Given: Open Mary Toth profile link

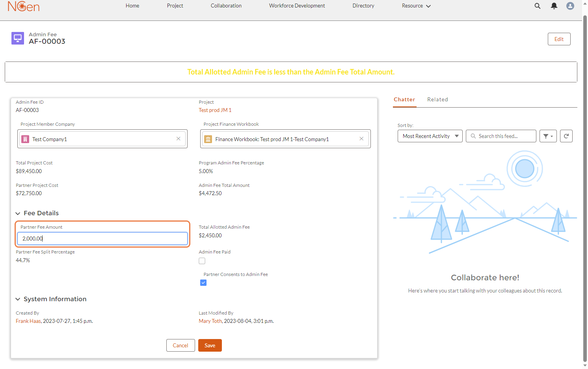Looking at the screenshot, I should click(210, 321).
